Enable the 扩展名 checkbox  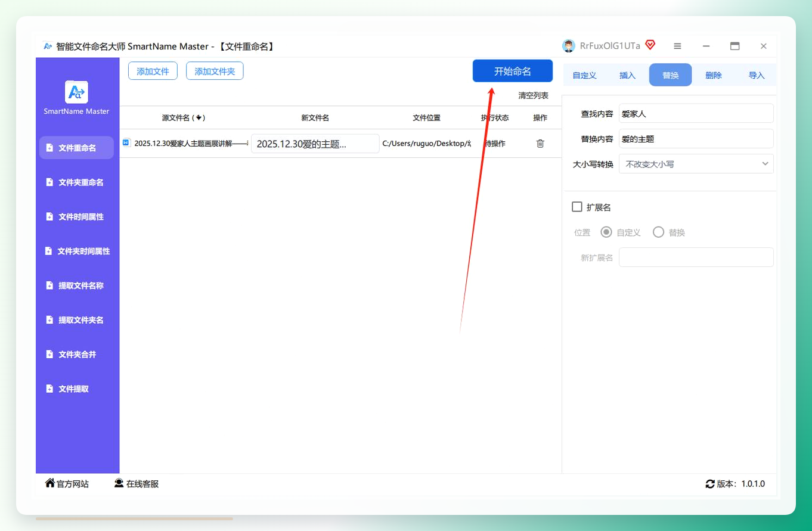tap(577, 207)
